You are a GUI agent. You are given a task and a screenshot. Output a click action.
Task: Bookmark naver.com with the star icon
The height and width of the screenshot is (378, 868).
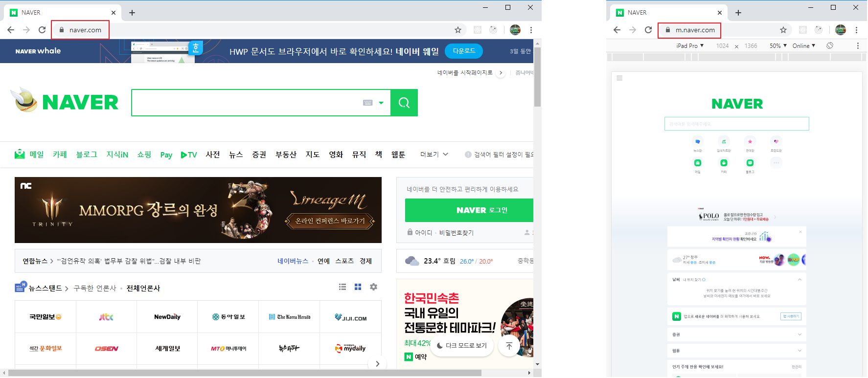point(458,30)
